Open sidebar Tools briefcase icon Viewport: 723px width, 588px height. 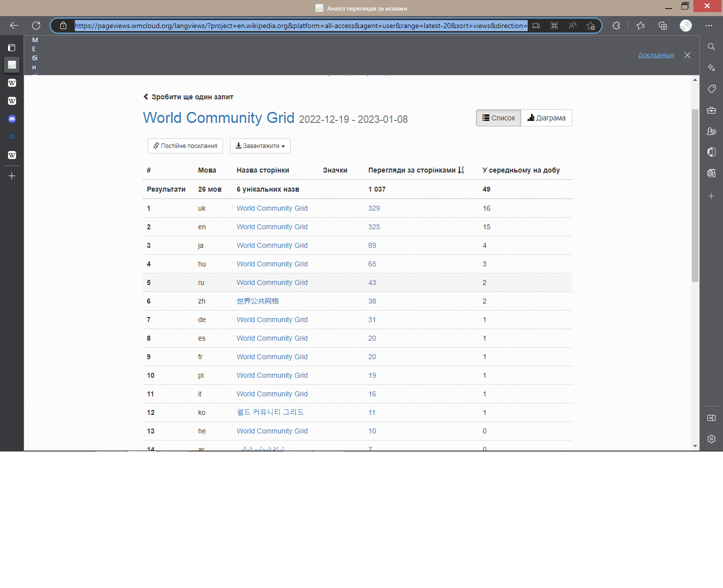coord(711,110)
